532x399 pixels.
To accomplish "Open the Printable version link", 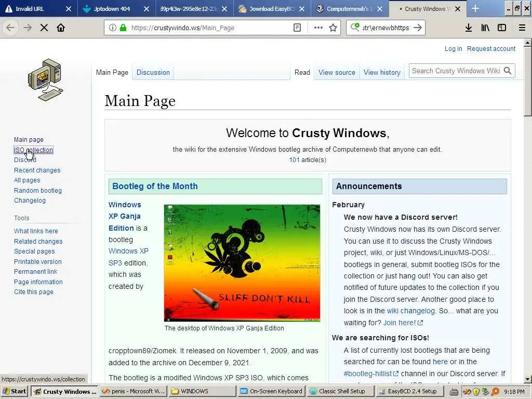I will [x=37, y=262].
